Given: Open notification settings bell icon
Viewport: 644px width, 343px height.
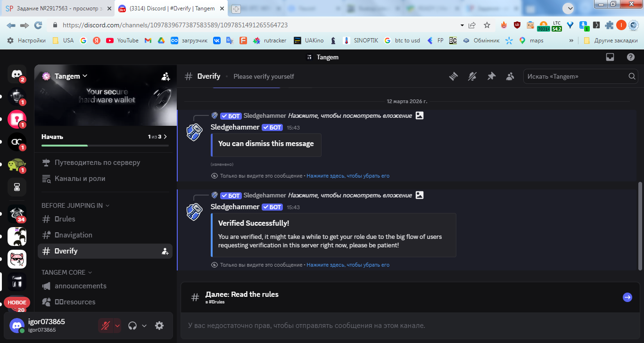Looking at the screenshot, I should (472, 76).
